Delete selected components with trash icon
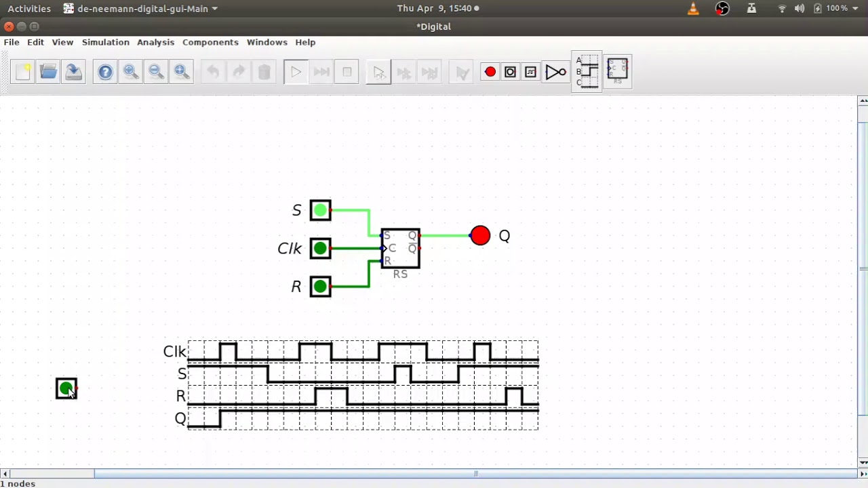Viewport: 868px width, 488px height. pos(264,72)
